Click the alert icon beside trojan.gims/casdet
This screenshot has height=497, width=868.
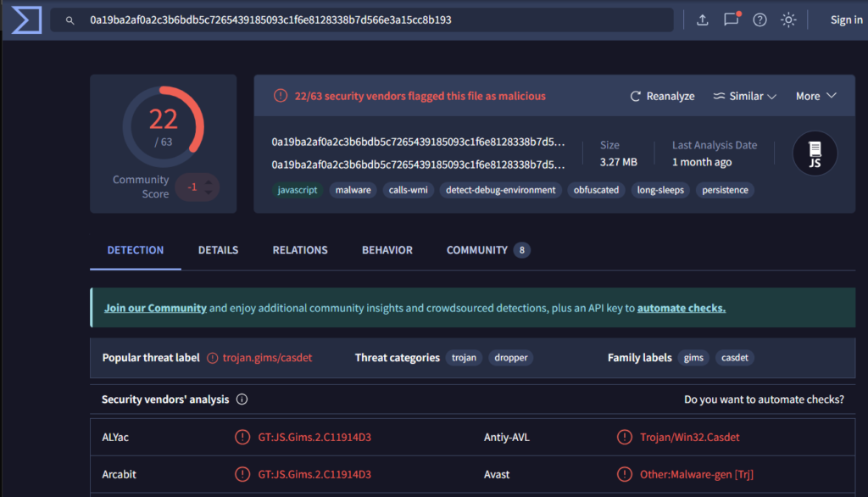click(x=213, y=358)
